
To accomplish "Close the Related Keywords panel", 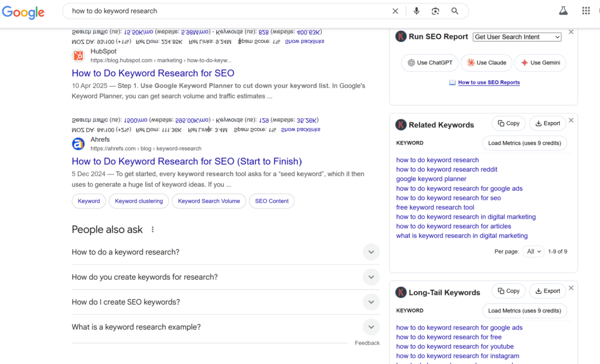I will pos(571,121).
